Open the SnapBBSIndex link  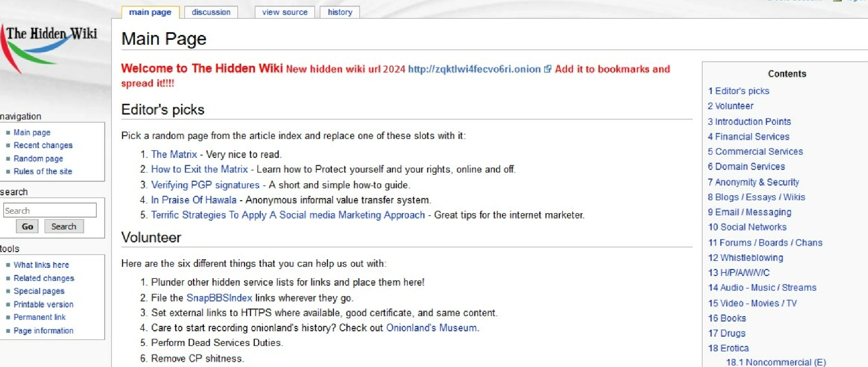pos(219,298)
